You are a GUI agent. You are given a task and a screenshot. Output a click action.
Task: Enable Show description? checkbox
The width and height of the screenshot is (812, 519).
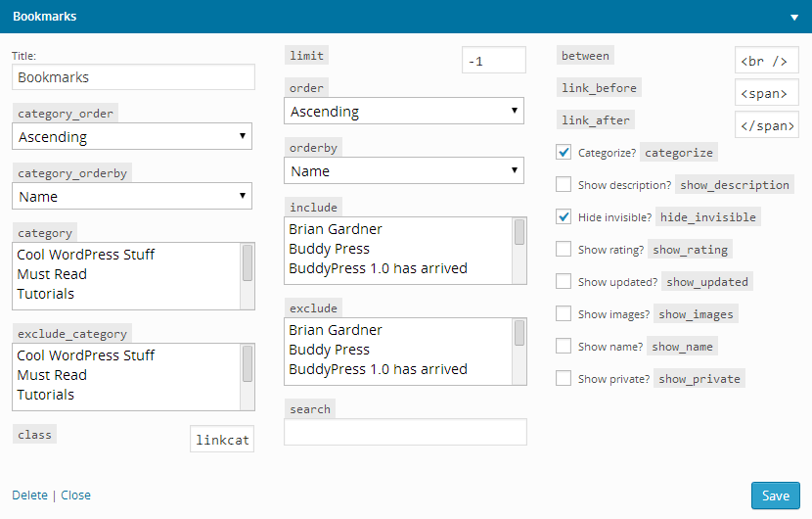coord(564,184)
